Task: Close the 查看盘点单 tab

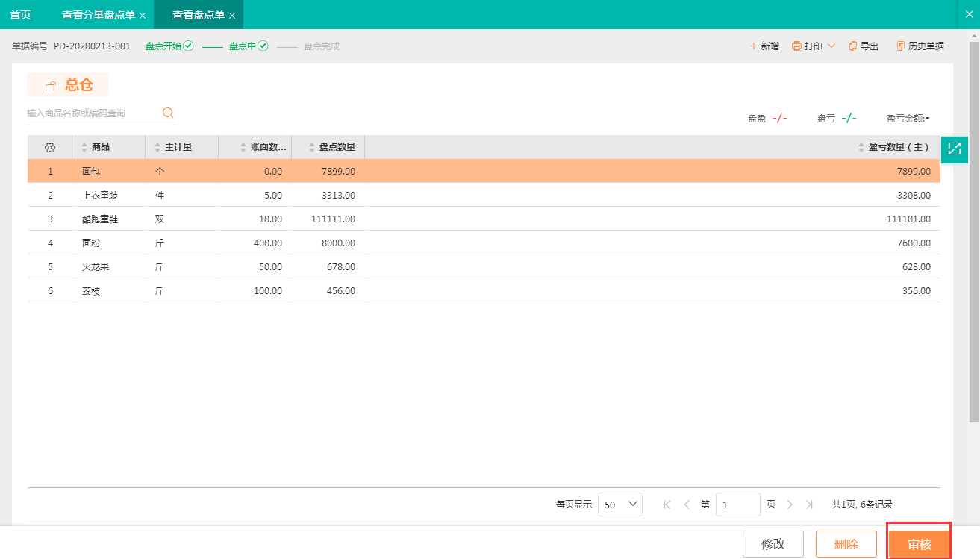Action: 232,16
